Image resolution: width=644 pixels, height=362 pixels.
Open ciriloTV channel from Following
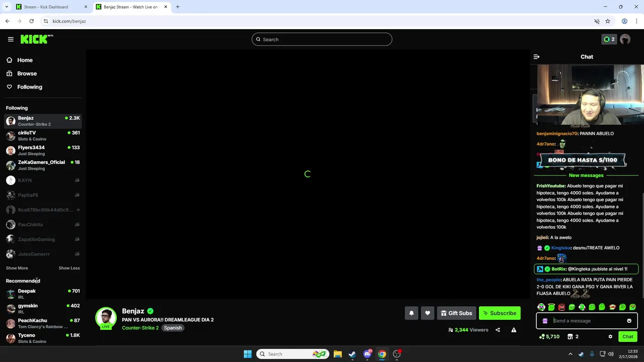pyautogui.click(x=43, y=136)
